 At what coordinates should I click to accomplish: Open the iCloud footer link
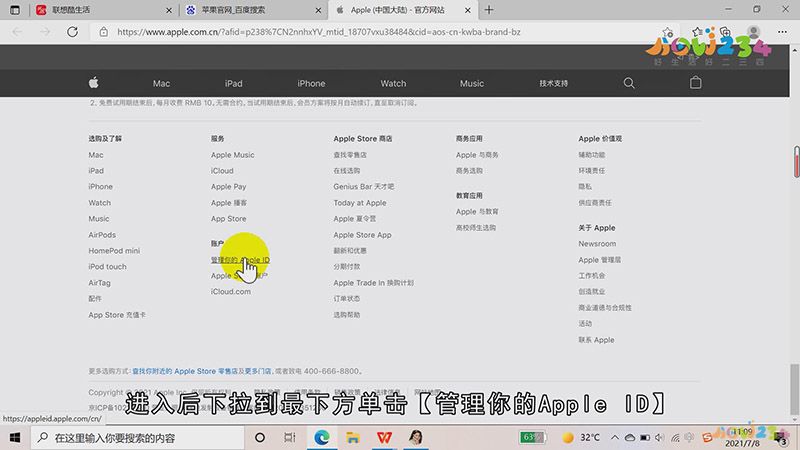click(x=222, y=170)
